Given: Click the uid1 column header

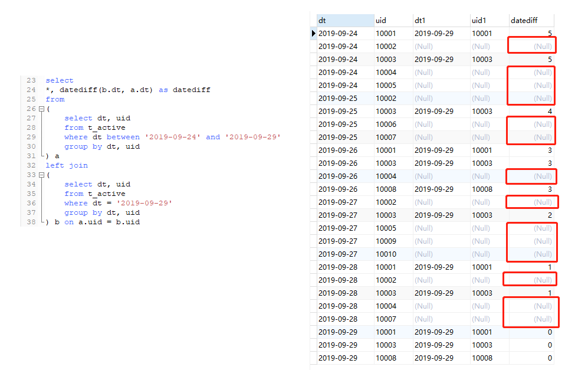Looking at the screenshot, I should (x=490, y=20).
